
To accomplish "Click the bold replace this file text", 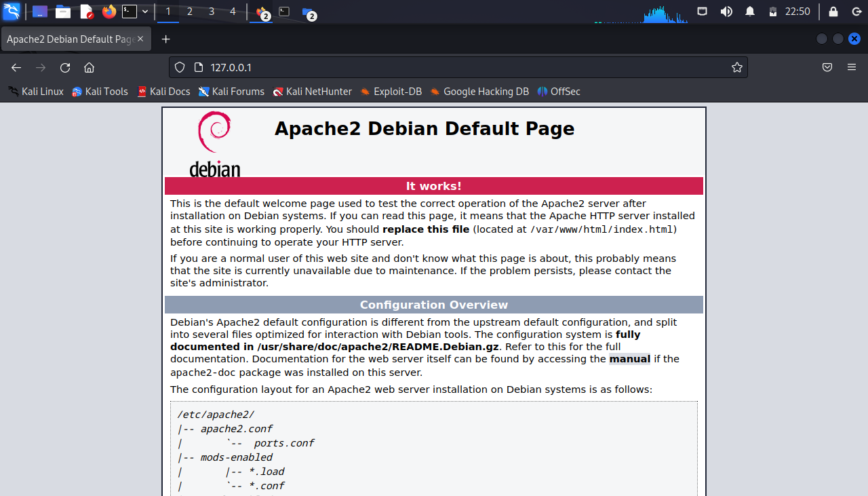I will click(x=426, y=229).
